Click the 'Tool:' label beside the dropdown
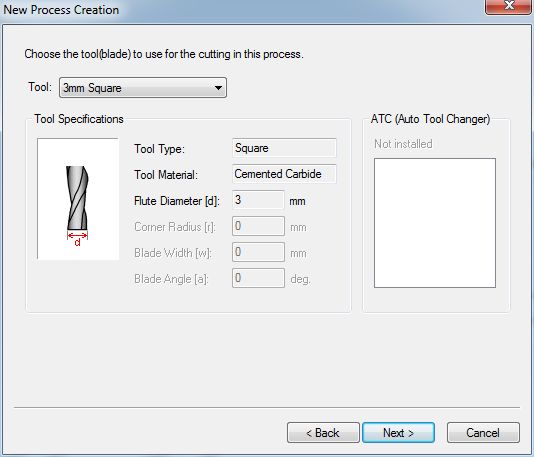The width and height of the screenshot is (534, 457). pos(40,87)
